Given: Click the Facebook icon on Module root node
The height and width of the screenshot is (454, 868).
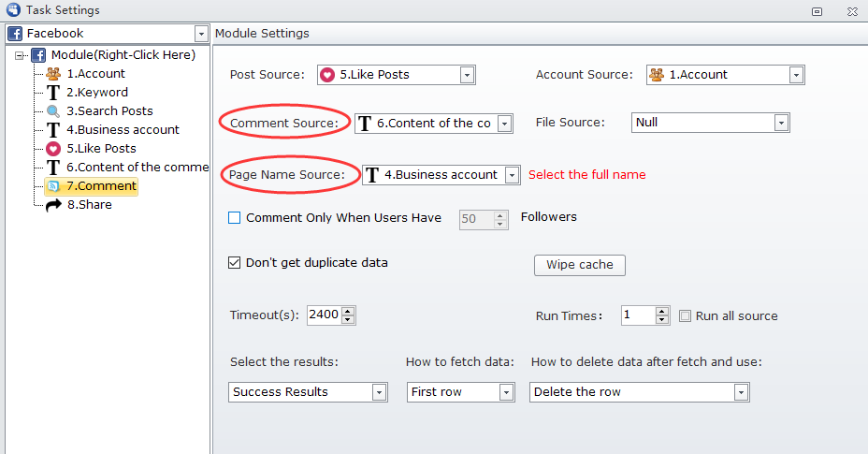Looking at the screenshot, I should point(39,55).
